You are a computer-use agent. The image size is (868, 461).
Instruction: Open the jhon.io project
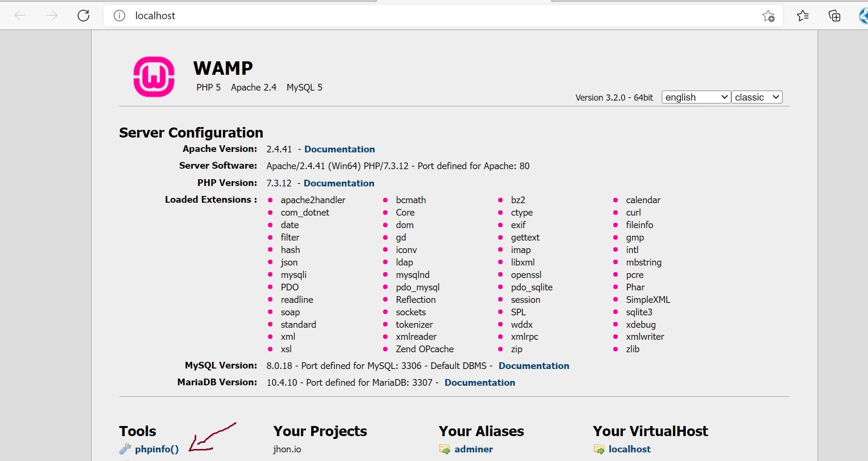pyautogui.click(x=287, y=449)
